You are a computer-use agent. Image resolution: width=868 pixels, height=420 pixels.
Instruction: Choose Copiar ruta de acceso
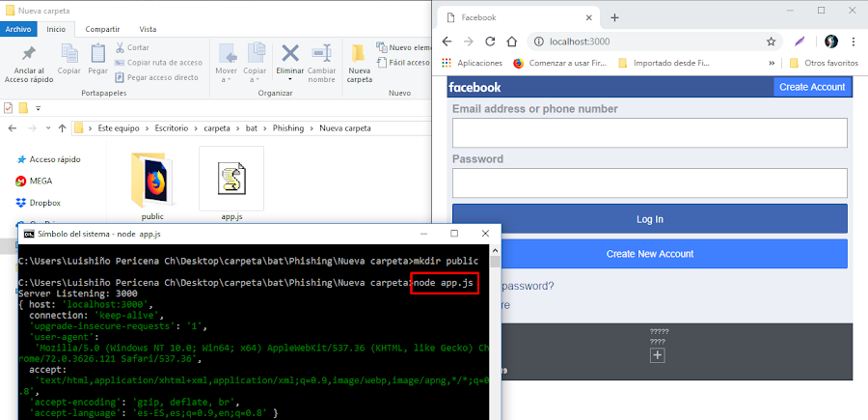(158, 63)
